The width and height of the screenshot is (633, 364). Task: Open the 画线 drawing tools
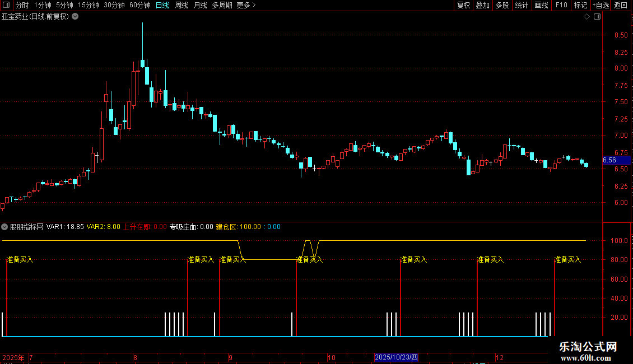541,5
